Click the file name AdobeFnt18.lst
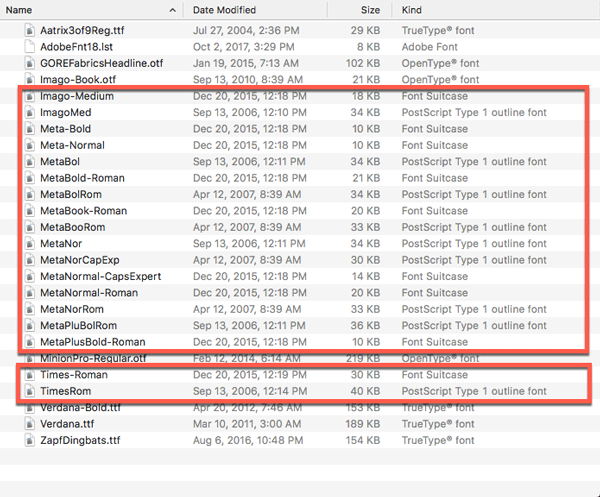Image resolution: width=600 pixels, height=497 pixels. pos(77,47)
